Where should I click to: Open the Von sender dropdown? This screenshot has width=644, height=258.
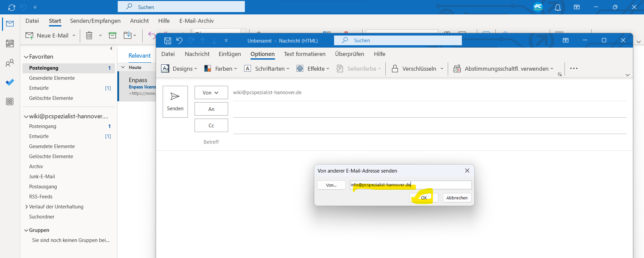point(211,93)
